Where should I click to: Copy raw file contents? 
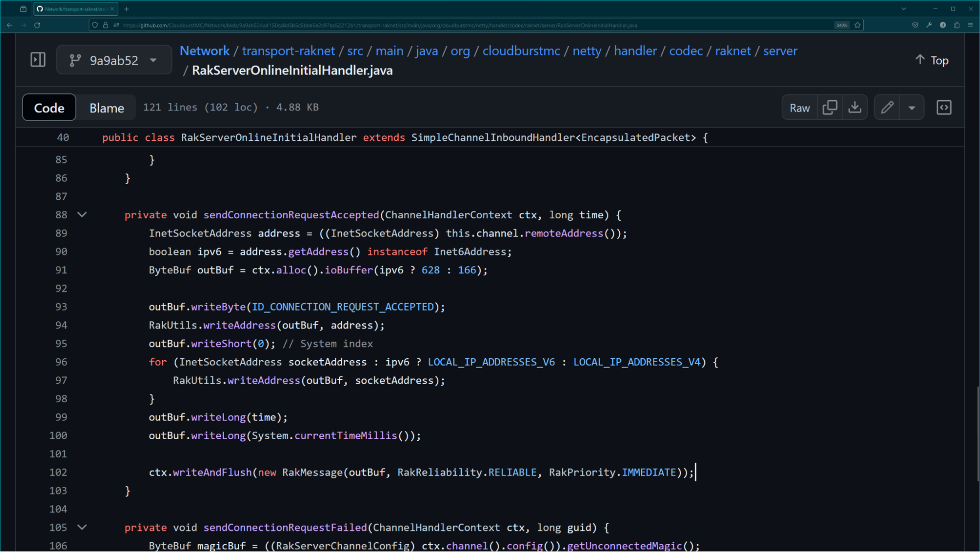(x=829, y=107)
